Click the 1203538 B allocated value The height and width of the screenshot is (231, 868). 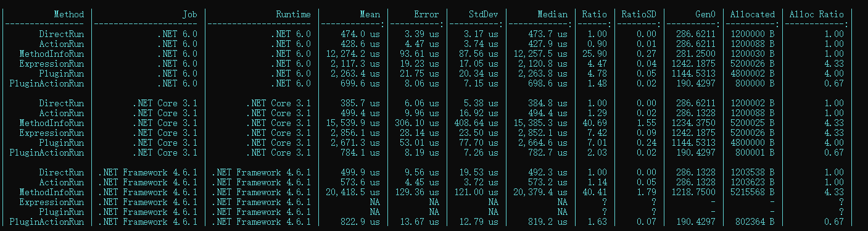(x=753, y=172)
